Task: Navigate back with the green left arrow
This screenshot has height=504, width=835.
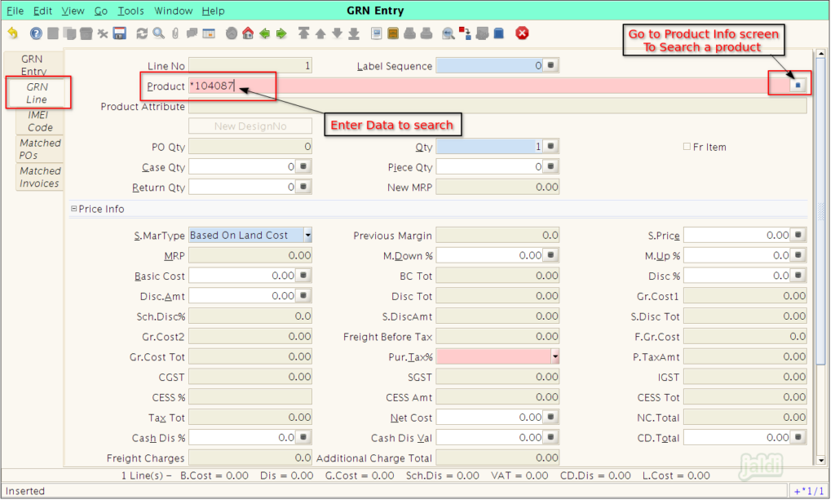Action: [265, 33]
